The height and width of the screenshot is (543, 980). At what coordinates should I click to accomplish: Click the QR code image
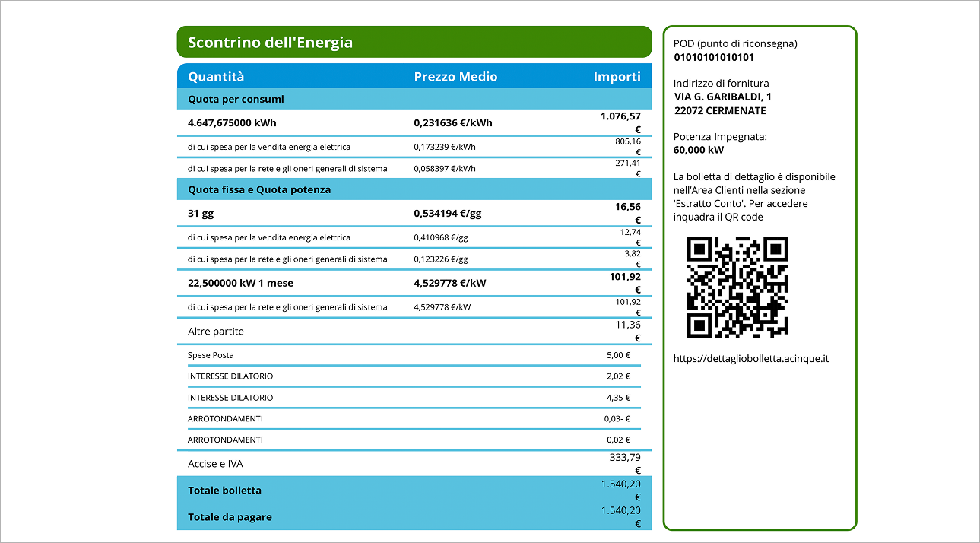tap(737, 287)
